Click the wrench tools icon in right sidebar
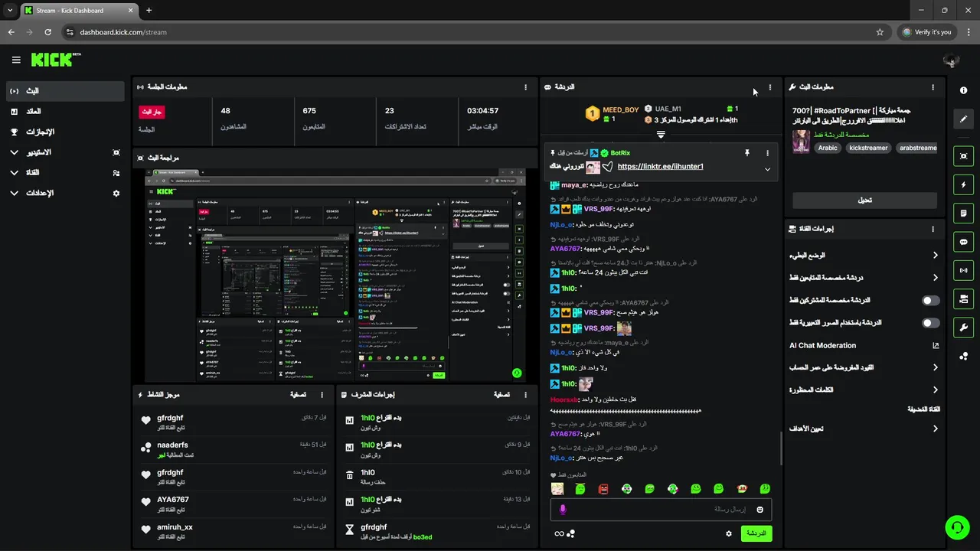This screenshot has width=980, height=551. (x=963, y=328)
